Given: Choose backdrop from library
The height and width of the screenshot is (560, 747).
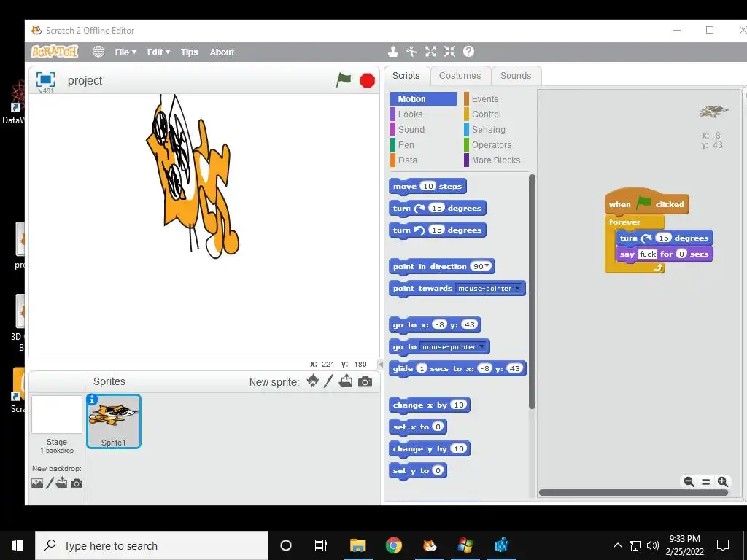Looking at the screenshot, I should [x=37, y=483].
